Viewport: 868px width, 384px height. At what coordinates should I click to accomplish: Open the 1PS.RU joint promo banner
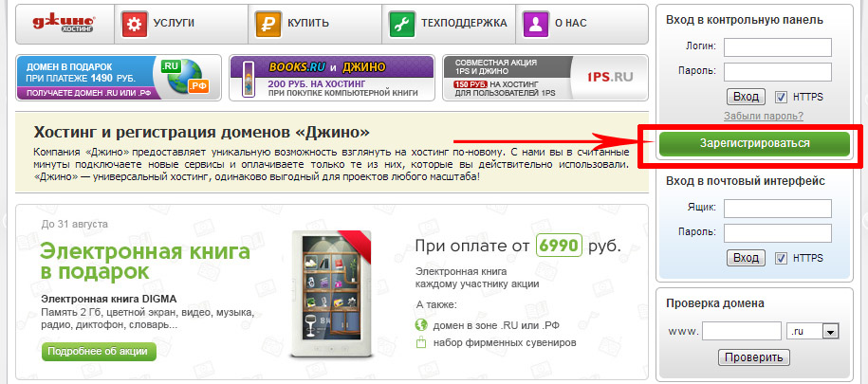[545, 78]
